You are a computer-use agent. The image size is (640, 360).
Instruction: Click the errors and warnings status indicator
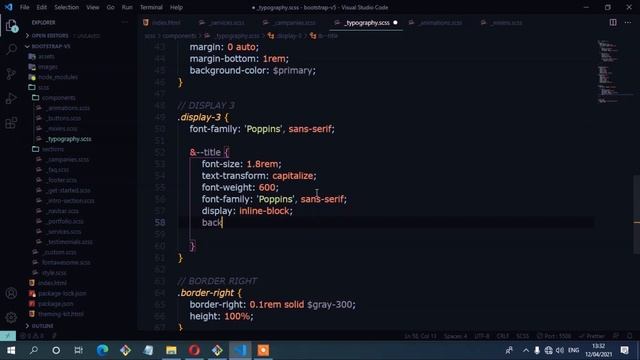point(31,336)
